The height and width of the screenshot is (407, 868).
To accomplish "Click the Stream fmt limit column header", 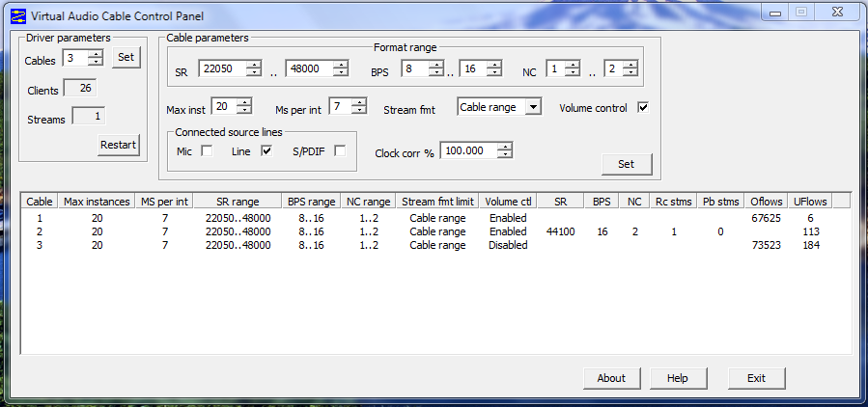I will (x=438, y=202).
